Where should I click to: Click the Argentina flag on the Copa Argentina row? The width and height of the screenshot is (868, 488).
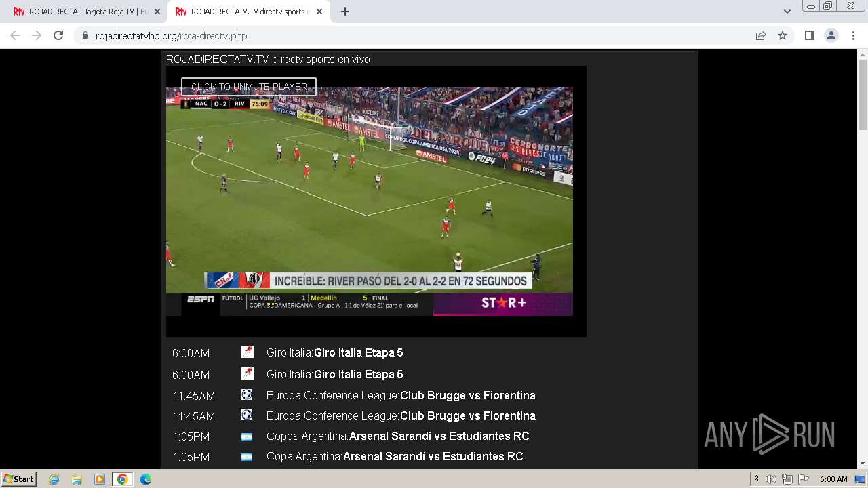pyautogui.click(x=247, y=457)
